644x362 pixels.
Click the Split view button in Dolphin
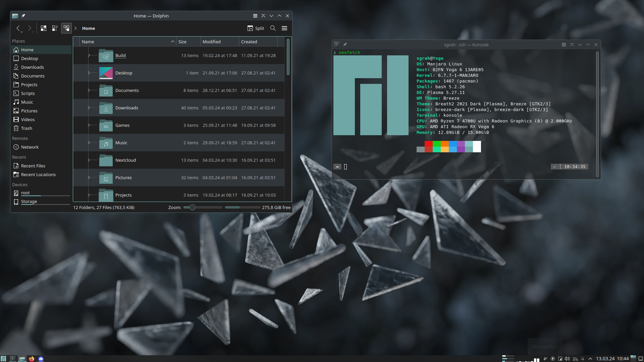(256, 28)
